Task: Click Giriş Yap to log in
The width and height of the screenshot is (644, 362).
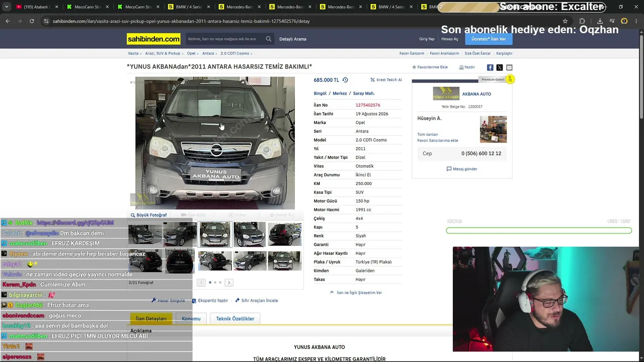Action: pos(427,39)
